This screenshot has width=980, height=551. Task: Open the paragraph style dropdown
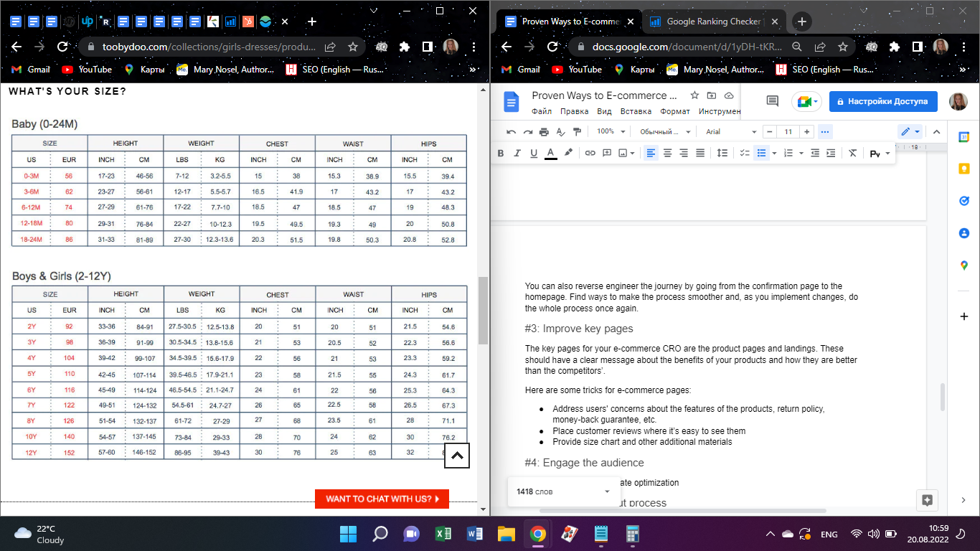[x=665, y=132]
